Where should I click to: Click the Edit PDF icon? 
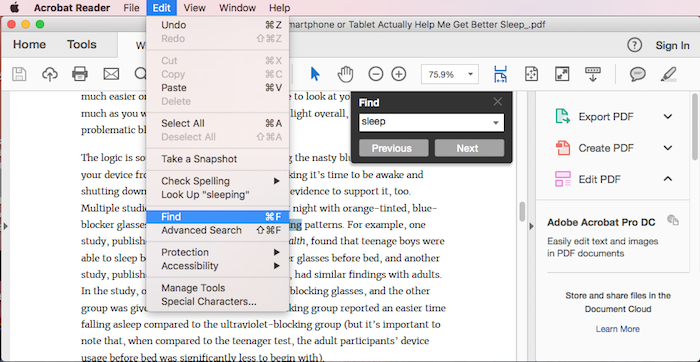[562, 179]
